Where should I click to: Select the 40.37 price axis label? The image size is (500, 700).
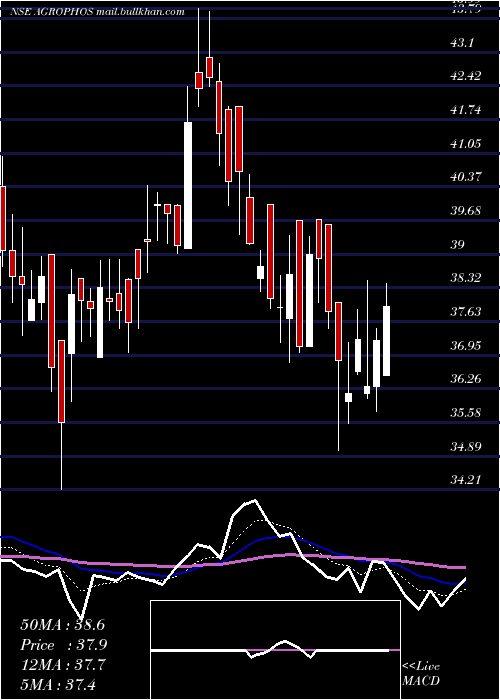point(466,177)
